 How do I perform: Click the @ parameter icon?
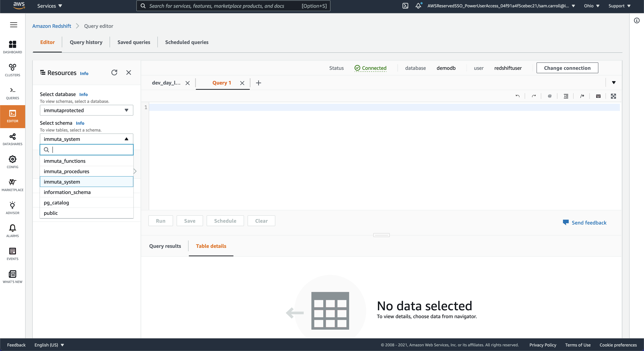[550, 96]
